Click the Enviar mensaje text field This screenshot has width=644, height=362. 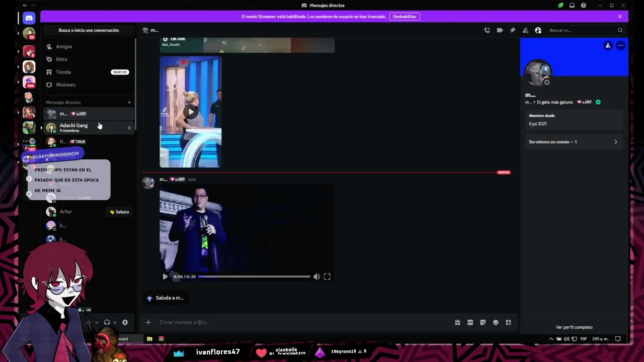[x=302, y=322]
